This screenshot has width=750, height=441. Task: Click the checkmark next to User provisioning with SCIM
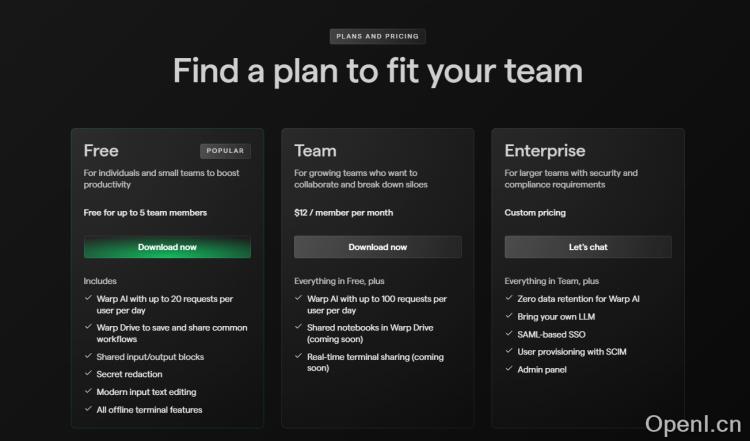(x=509, y=352)
